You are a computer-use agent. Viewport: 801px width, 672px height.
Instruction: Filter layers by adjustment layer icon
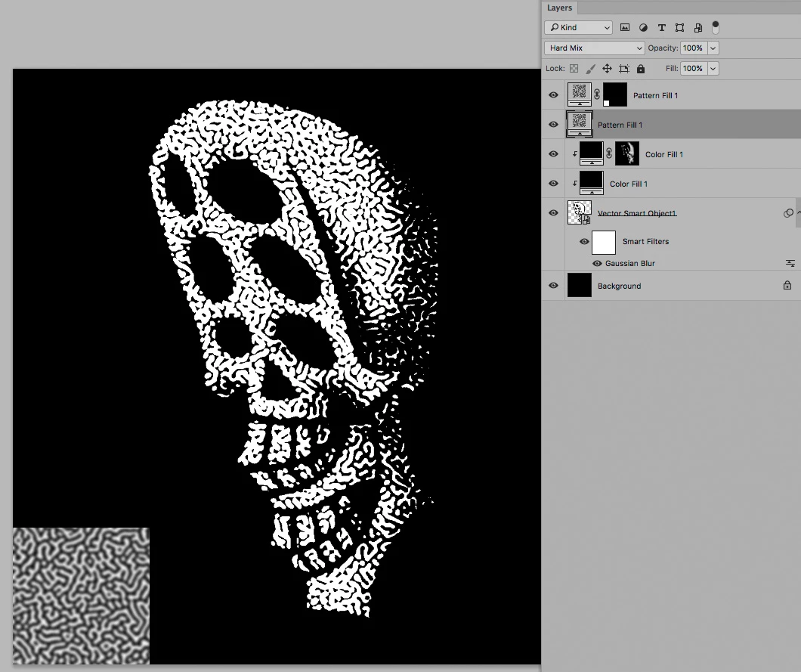[x=643, y=28]
